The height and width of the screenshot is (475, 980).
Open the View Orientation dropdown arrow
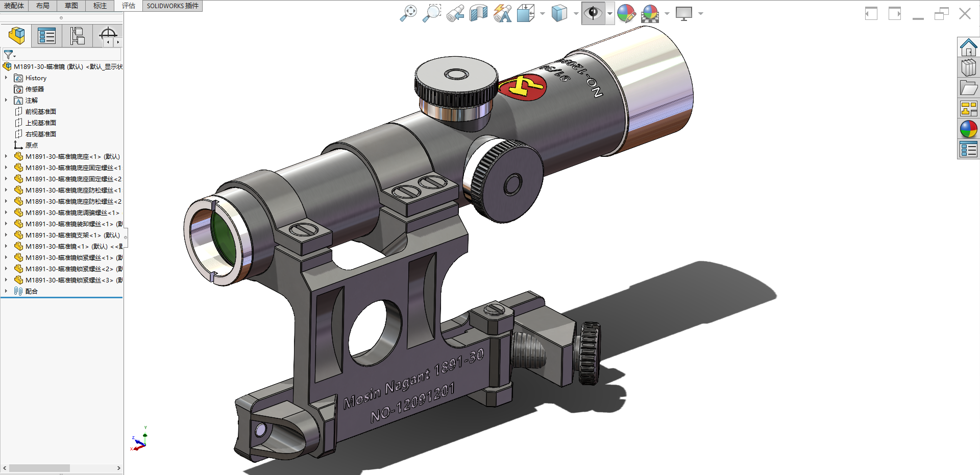click(542, 14)
